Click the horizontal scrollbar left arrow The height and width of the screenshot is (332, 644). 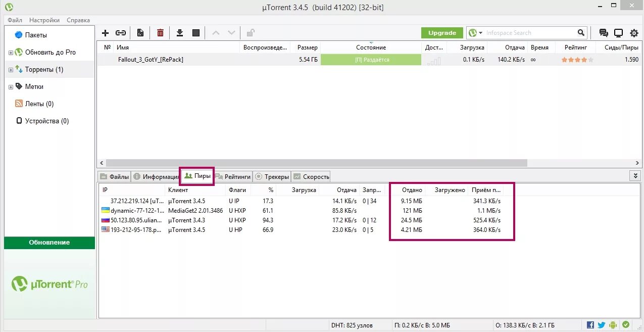101,163
